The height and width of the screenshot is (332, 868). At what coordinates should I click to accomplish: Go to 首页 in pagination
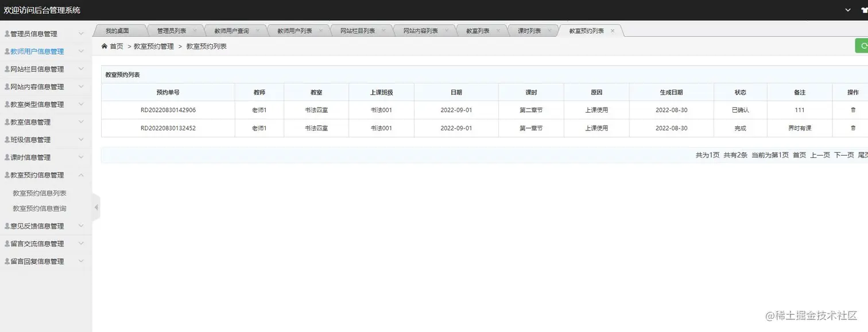coord(799,155)
